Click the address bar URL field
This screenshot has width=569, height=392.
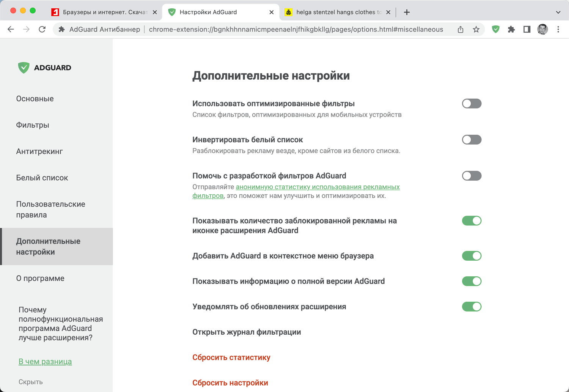(x=296, y=29)
